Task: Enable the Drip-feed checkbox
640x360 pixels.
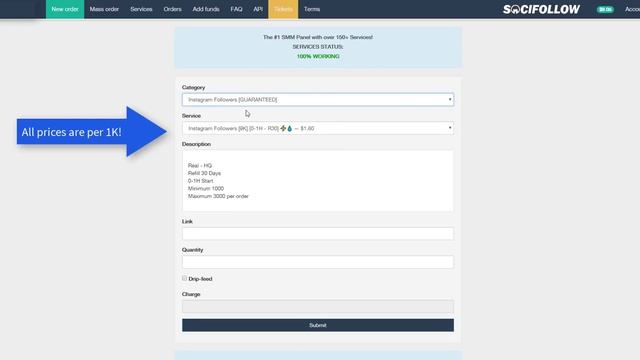Action: [x=184, y=278]
